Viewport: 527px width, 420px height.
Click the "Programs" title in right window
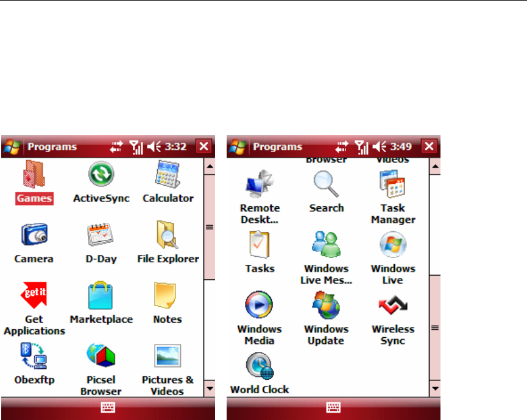(x=278, y=147)
